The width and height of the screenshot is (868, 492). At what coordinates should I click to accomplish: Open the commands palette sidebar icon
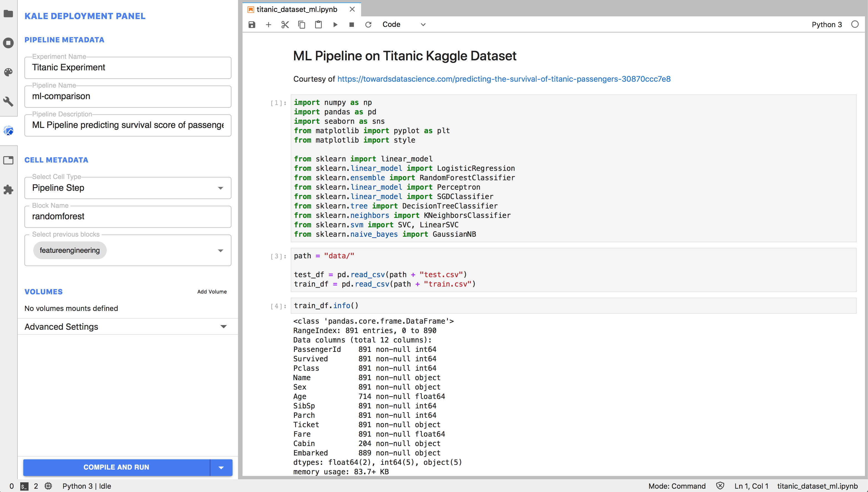pyautogui.click(x=9, y=72)
